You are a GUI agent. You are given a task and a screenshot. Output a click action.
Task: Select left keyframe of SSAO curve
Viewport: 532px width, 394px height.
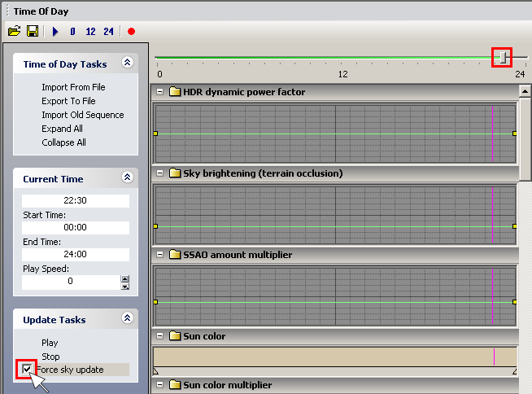[x=155, y=302]
